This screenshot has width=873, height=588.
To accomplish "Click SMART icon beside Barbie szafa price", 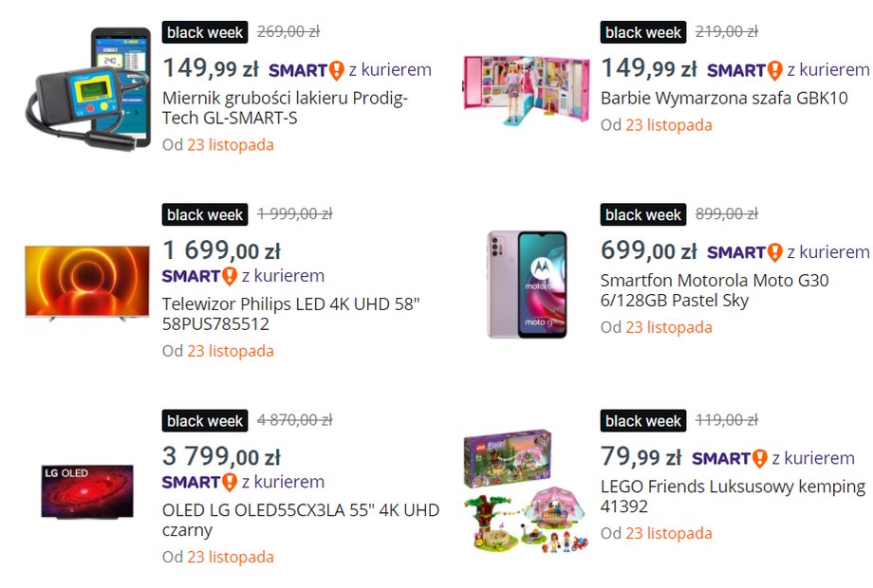I will [x=745, y=70].
